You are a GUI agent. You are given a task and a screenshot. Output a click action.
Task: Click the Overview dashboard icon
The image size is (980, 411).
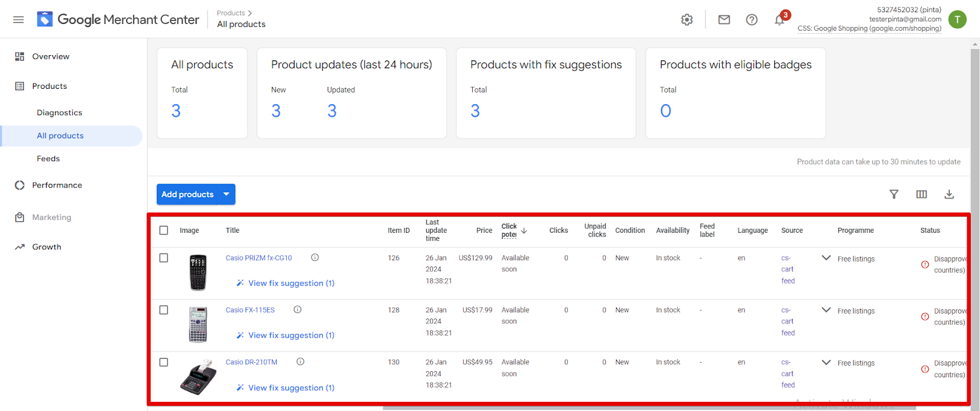pyautogui.click(x=20, y=56)
